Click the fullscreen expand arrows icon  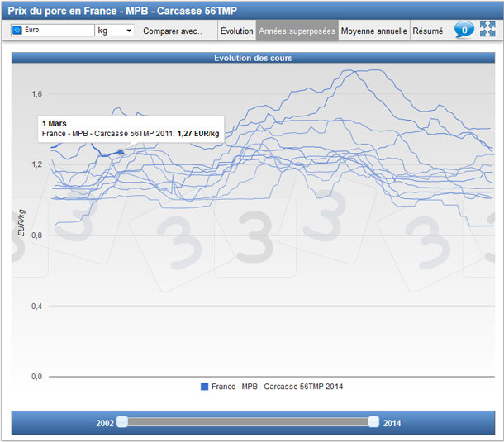pyautogui.click(x=487, y=30)
